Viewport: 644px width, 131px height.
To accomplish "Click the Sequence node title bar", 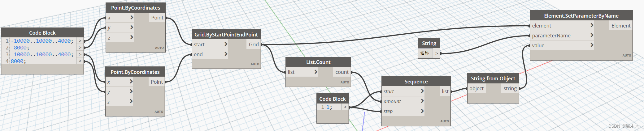I will pyautogui.click(x=416, y=82).
